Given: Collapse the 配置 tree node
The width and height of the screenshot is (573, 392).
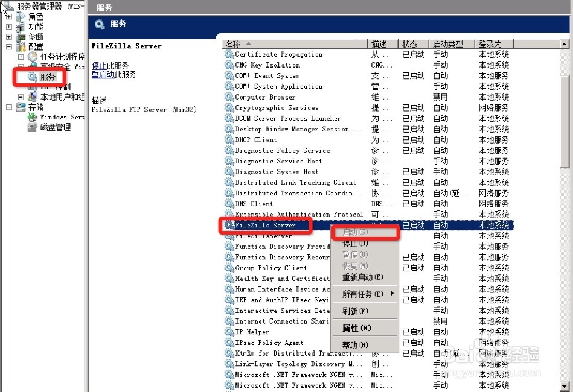Looking at the screenshot, I should 8,46.
